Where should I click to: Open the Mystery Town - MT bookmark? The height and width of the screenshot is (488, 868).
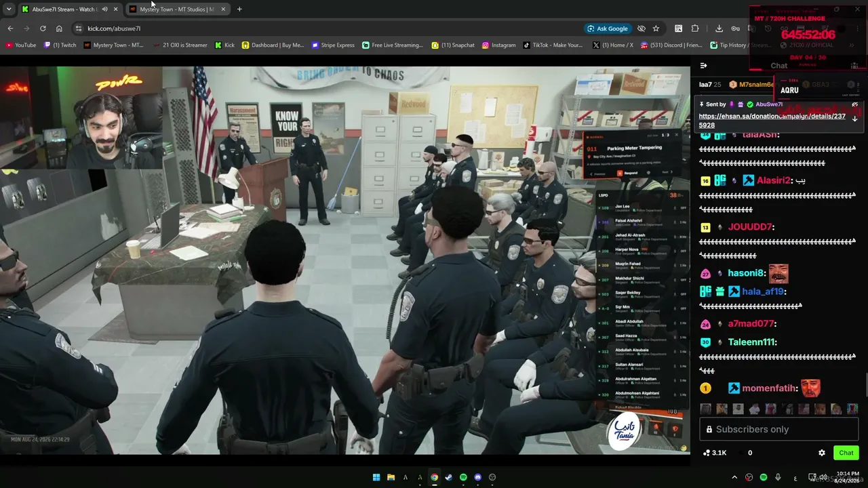(x=114, y=45)
